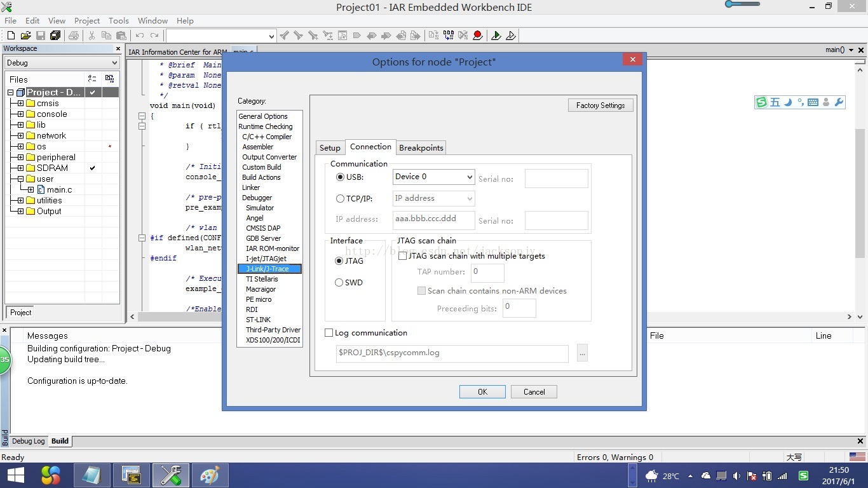Click the cmsis folder icon
This screenshot has width=868, height=488.
pyautogui.click(x=31, y=103)
